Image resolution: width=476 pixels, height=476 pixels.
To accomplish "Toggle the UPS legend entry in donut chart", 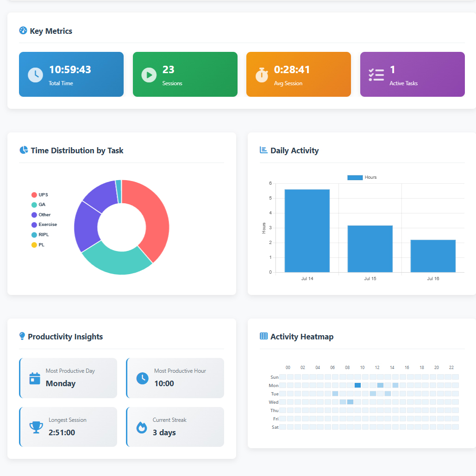I will [x=43, y=195].
